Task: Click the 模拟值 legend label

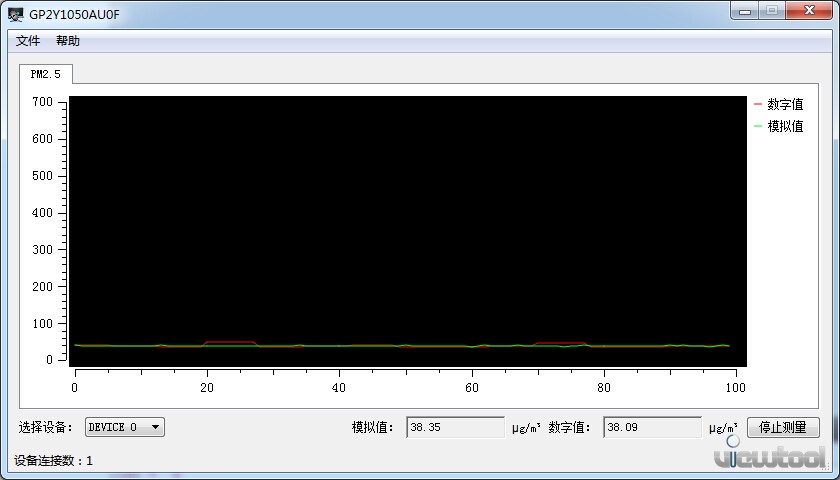Action: [x=785, y=126]
